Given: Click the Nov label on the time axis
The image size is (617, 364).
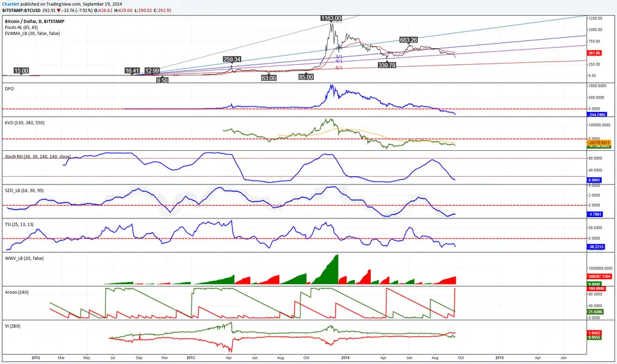Looking at the screenshot, I should point(164,357).
